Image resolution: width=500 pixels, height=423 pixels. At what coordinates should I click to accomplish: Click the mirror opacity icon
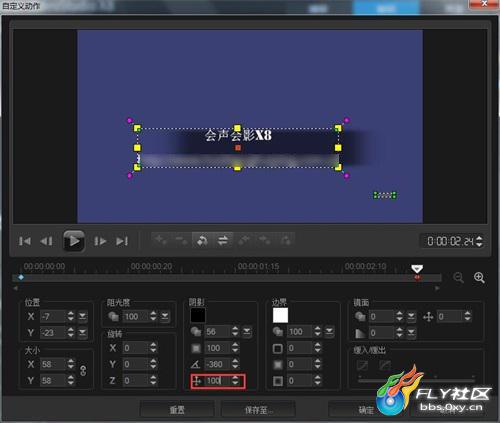(360, 316)
